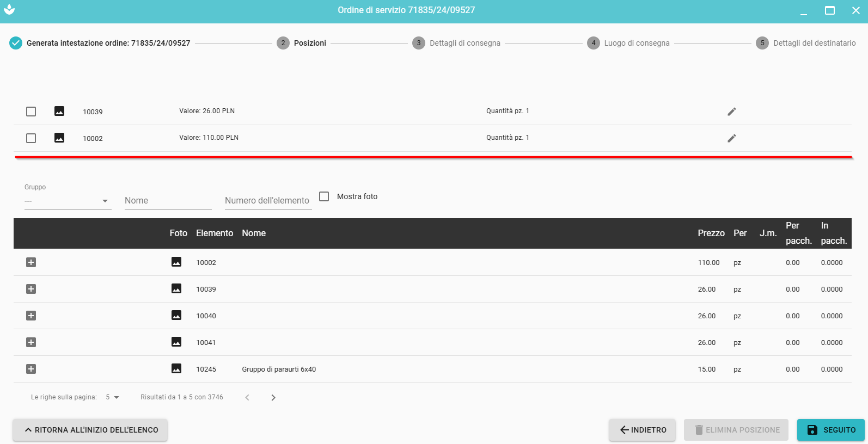The width and height of the screenshot is (868, 444).
Task: Select the checkbox for position 10002
Action: coord(31,138)
